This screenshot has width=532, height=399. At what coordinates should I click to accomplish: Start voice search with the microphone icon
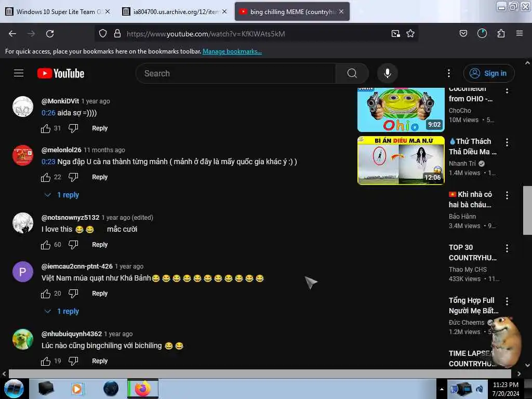pos(388,73)
